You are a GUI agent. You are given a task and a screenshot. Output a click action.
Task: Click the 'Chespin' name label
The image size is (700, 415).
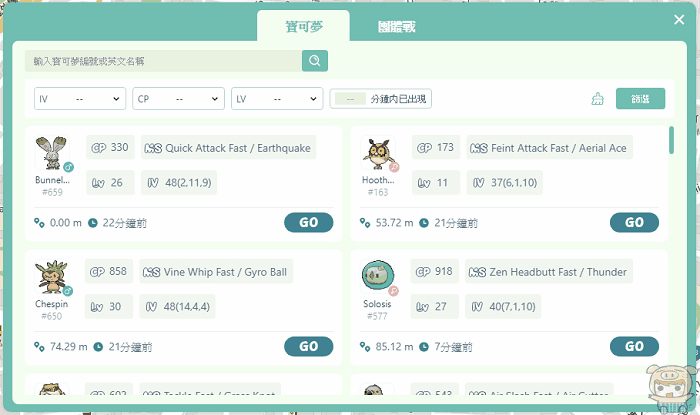[52, 304]
